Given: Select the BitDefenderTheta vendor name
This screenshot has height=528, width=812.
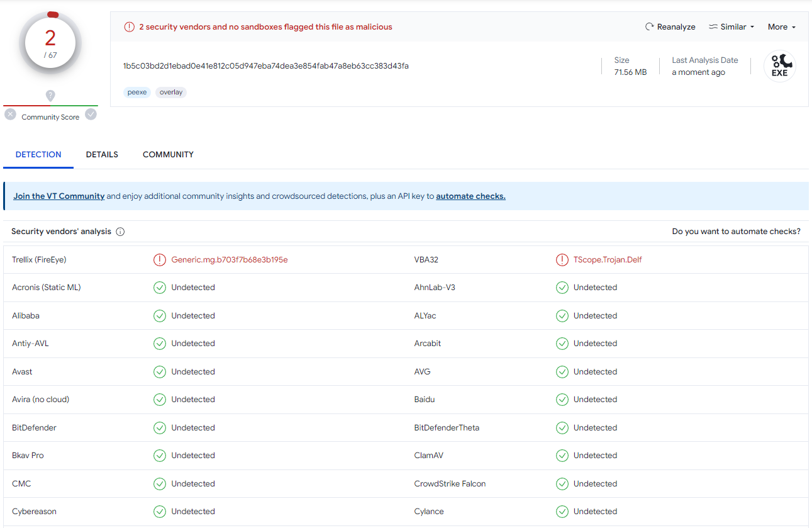Looking at the screenshot, I should (447, 428).
